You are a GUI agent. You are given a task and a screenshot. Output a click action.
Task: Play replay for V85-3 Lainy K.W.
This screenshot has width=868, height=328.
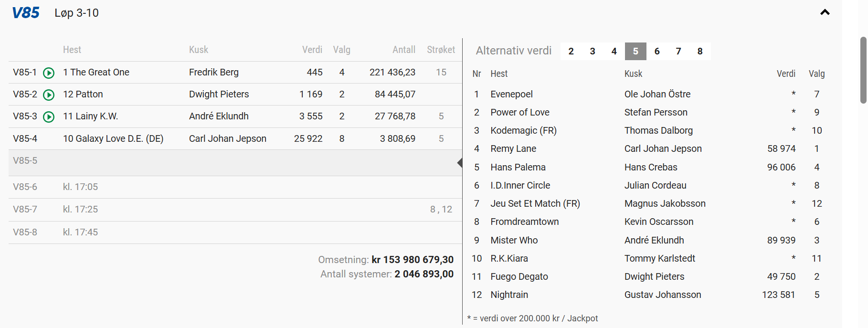click(49, 116)
